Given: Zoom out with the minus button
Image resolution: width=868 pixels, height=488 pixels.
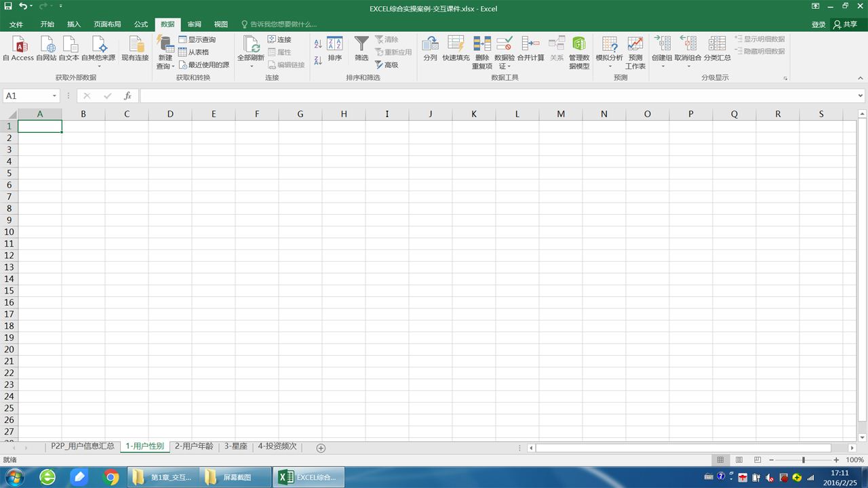Looking at the screenshot, I should tap(771, 460).
